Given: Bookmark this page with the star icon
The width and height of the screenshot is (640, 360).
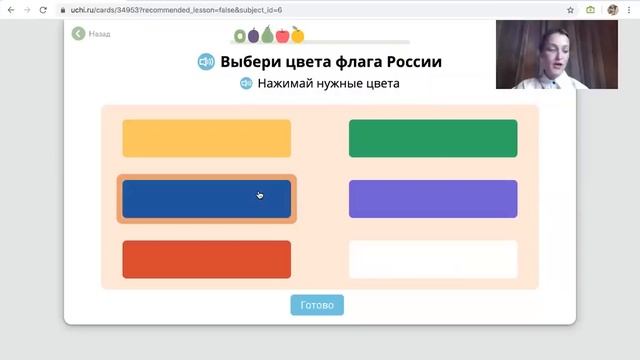Looking at the screenshot, I should point(570,10).
